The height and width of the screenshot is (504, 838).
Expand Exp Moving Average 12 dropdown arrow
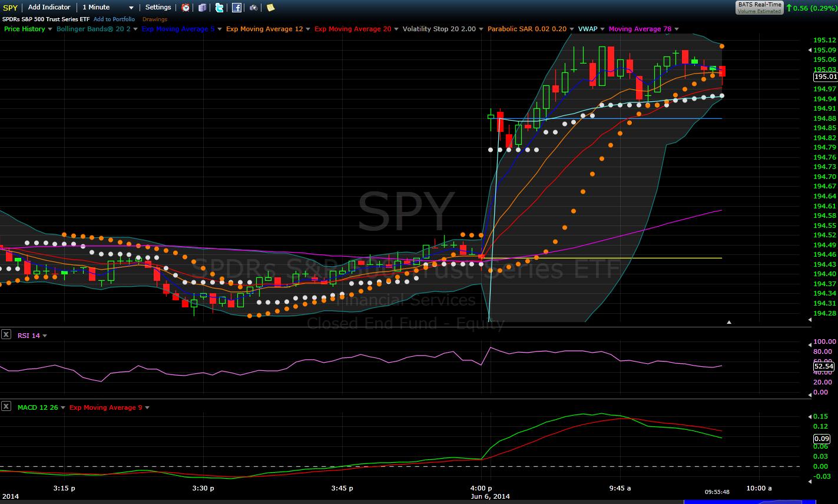coord(308,29)
